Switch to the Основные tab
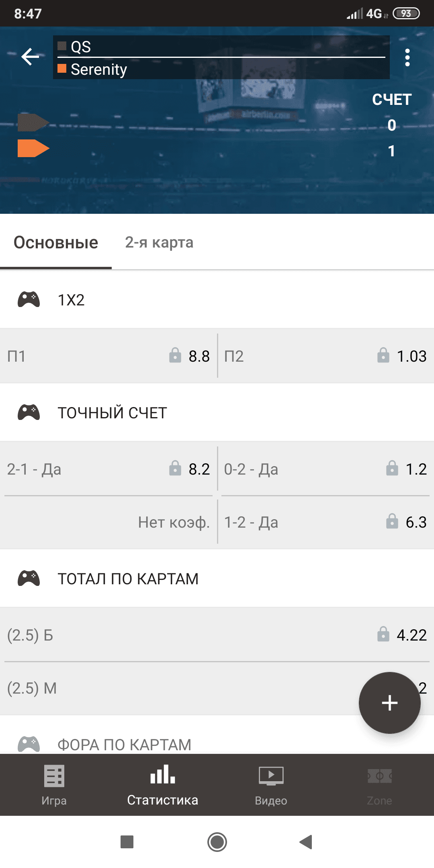The width and height of the screenshot is (434, 868). [56, 243]
